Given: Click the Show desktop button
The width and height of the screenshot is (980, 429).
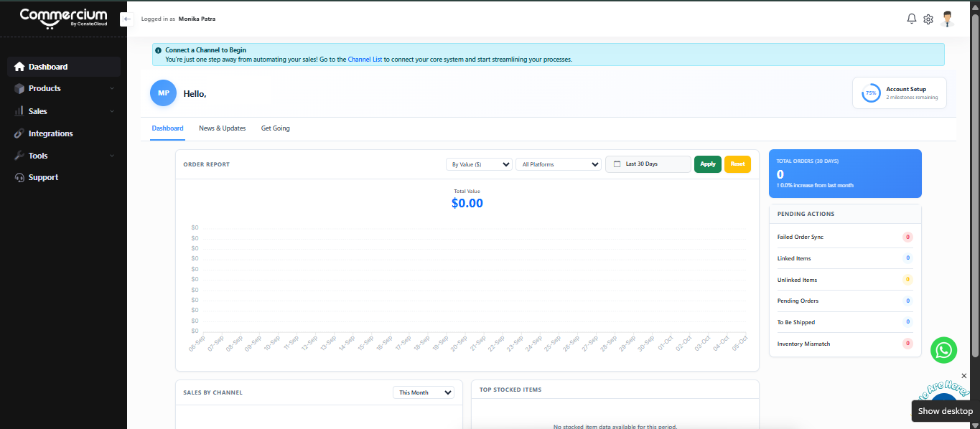Looking at the screenshot, I should (x=946, y=411).
